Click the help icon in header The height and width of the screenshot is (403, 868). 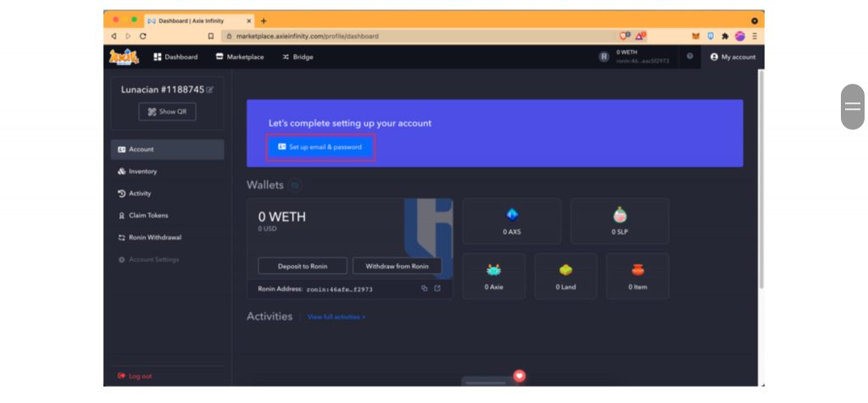(690, 57)
